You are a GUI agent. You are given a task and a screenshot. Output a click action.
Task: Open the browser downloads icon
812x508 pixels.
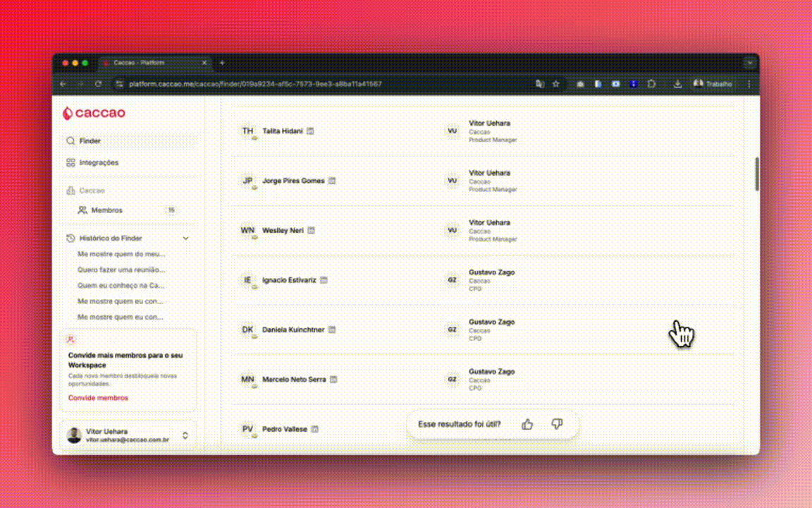point(677,83)
